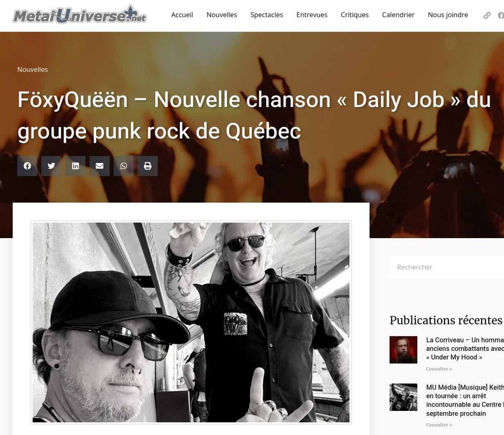
Task: Open the Entrevues page
Action: tap(312, 15)
